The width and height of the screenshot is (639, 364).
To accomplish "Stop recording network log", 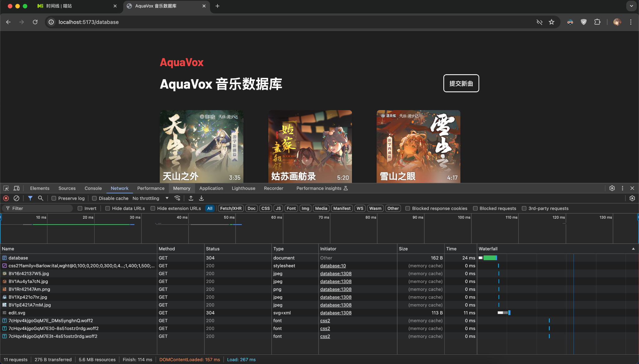I will click(x=6, y=198).
